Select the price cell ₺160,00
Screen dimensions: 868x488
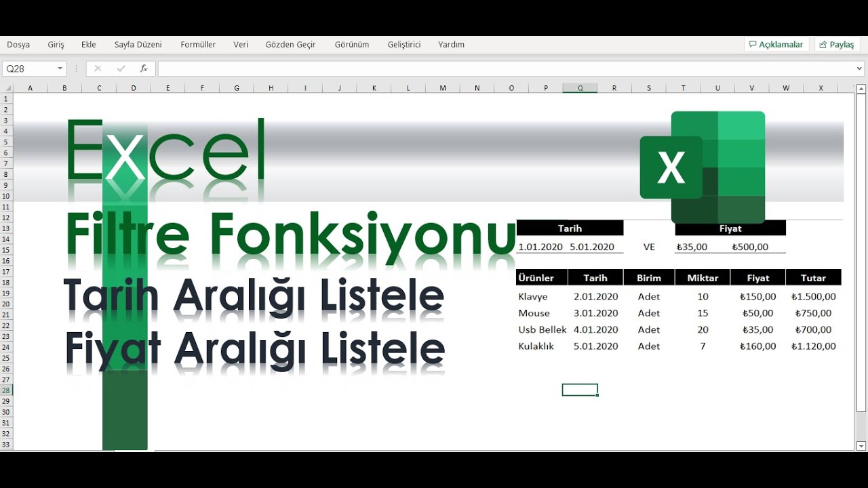758,346
